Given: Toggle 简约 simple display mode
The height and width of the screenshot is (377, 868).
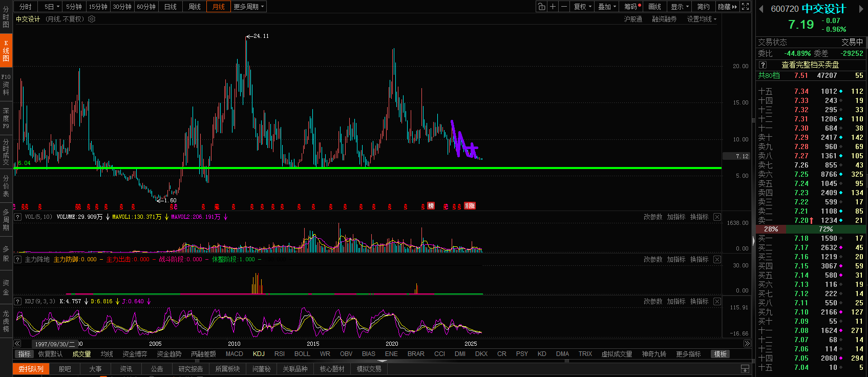Looking at the screenshot, I should point(703,7).
